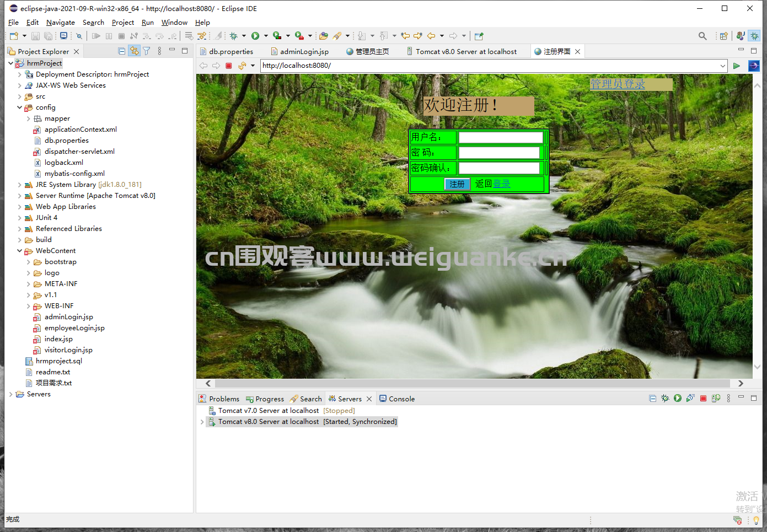Open the 管理员登录 link
The width and height of the screenshot is (767, 532).
coord(617,84)
